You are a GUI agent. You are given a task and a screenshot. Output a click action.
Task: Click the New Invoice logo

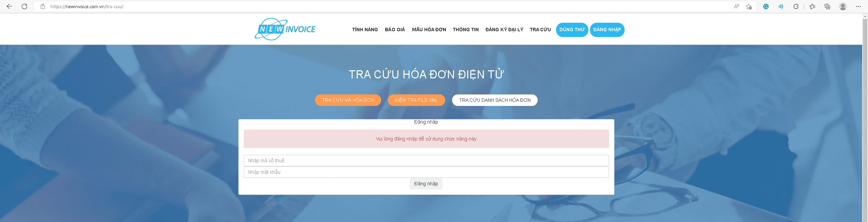click(285, 29)
